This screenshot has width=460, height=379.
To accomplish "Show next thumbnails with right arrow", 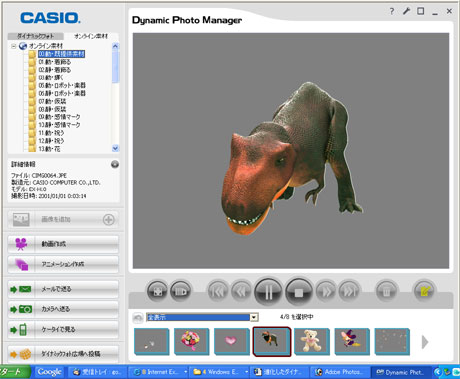I will [425, 342].
